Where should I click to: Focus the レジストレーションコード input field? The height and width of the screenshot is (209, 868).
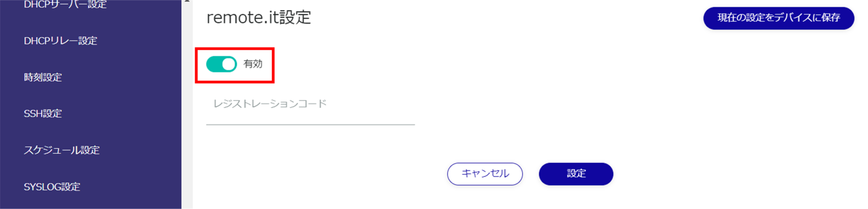coord(310,110)
